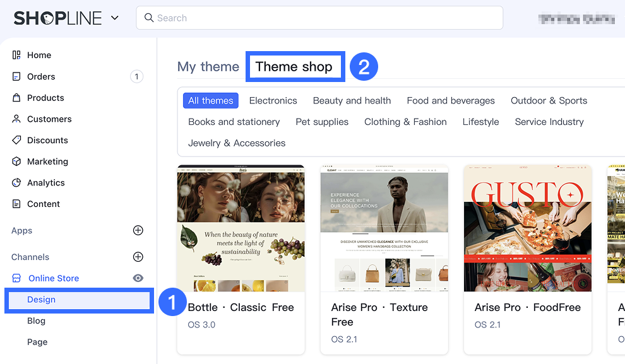This screenshot has height=364, width=625.
Task: Open the Bottle Classic theme thumbnail
Action: point(241,228)
